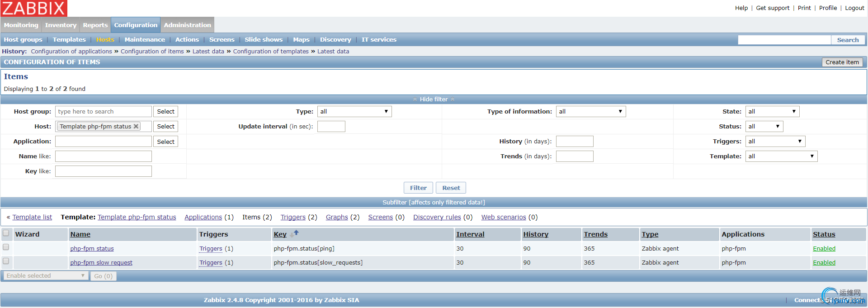Sort items by Name column
The width and height of the screenshot is (868, 308).
(x=80, y=234)
